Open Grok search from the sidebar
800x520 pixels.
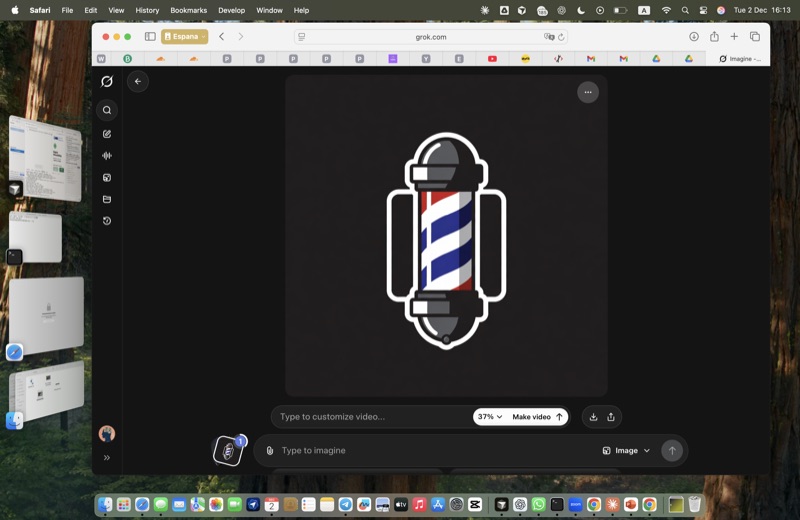click(107, 110)
